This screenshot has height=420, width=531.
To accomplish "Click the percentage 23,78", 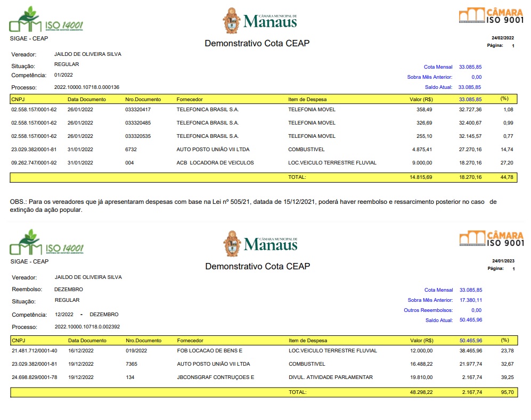I will pyautogui.click(x=507, y=351).
